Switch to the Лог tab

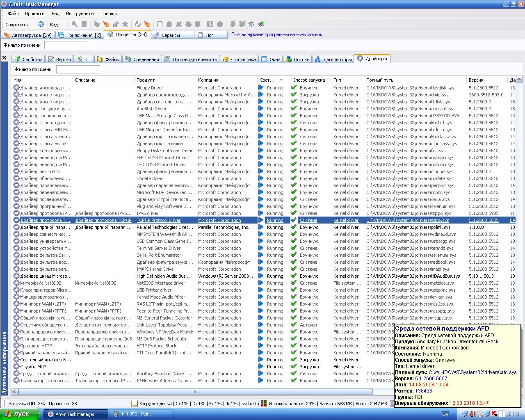tap(211, 35)
